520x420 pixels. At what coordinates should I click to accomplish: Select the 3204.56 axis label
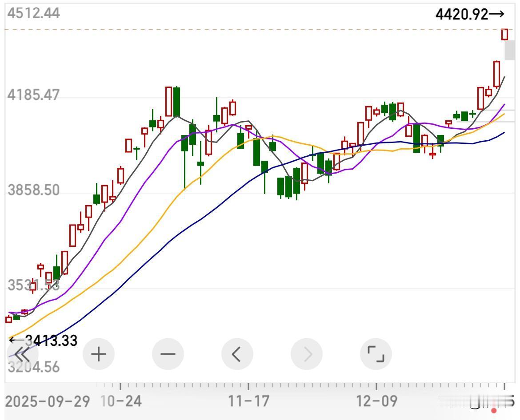(33, 367)
